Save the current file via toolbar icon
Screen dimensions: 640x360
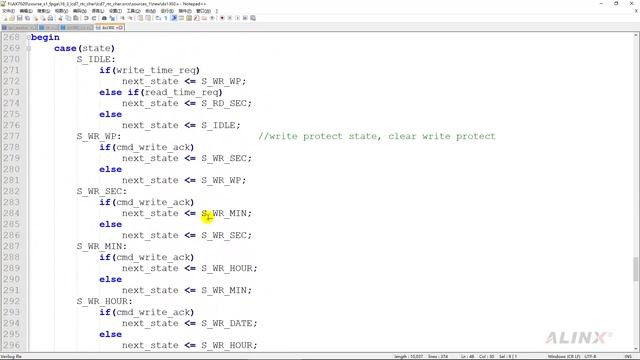(x=20, y=18)
